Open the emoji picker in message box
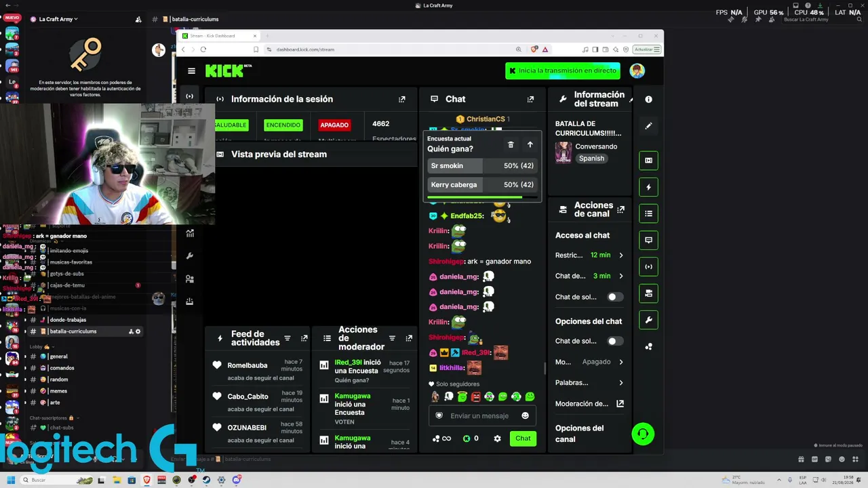This screenshot has height=488, width=868. (525, 415)
